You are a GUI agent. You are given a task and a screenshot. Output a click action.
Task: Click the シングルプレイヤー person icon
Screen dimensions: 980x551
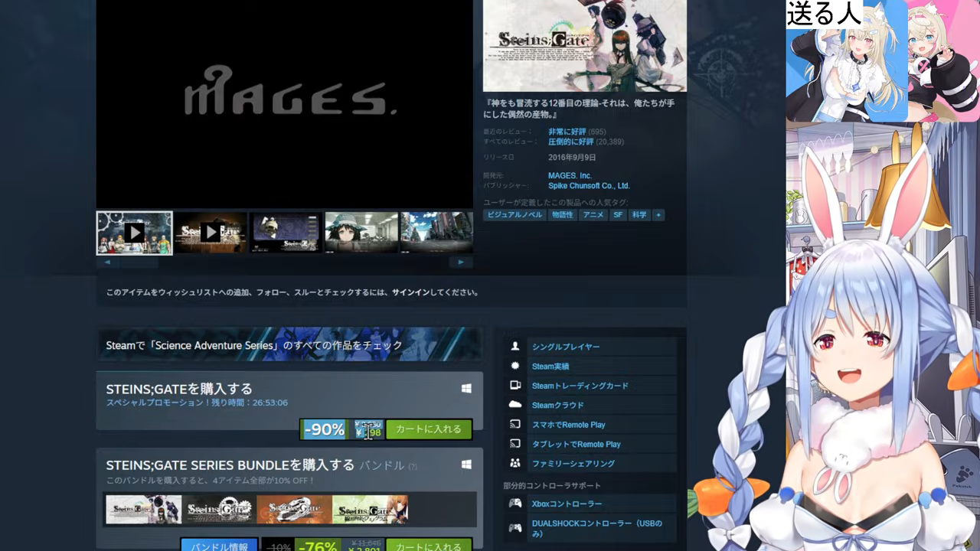pyautogui.click(x=515, y=347)
